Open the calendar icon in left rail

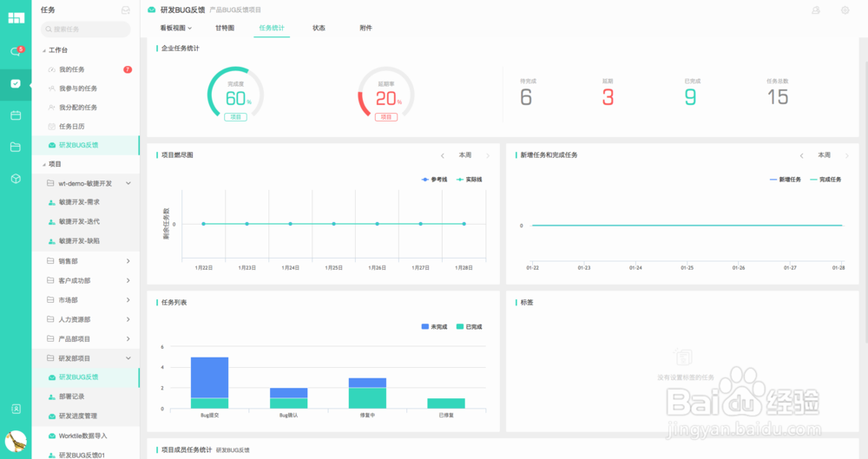(16, 115)
